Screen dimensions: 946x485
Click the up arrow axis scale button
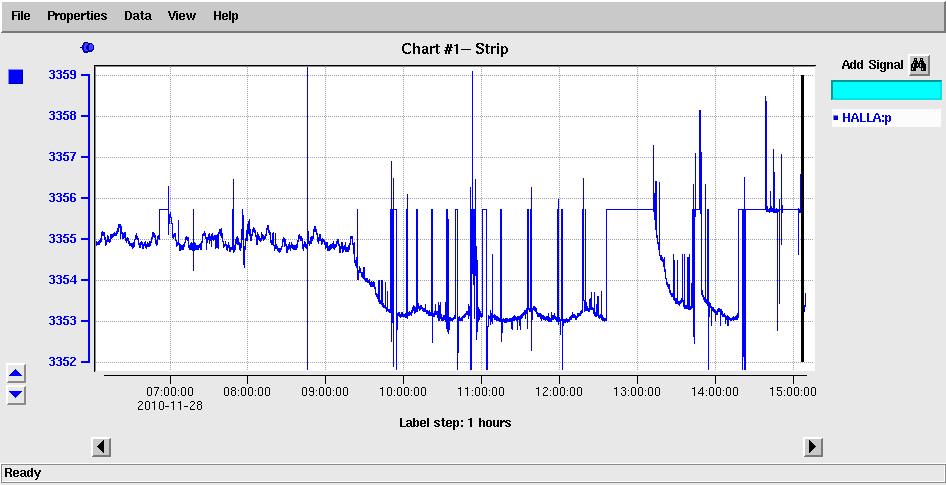pyautogui.click(x=16, y=374)
